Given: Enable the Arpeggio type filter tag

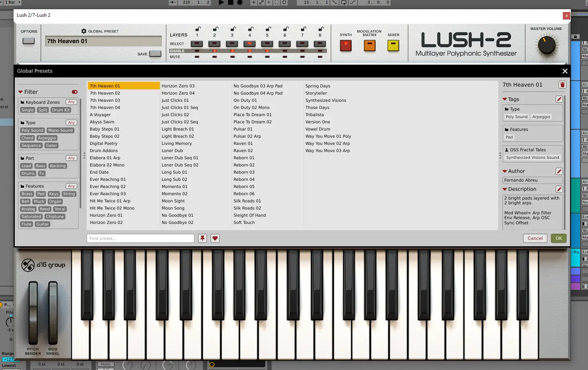Looking at the screenshot, I should pos(47,138).
